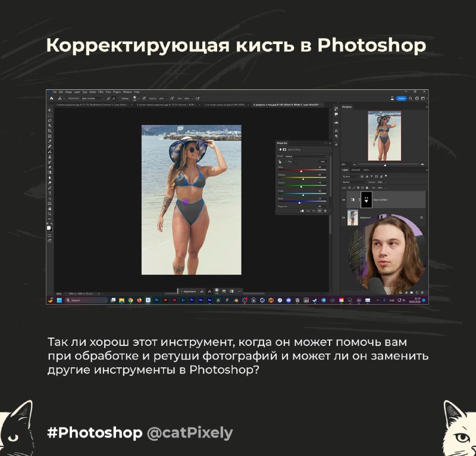Open the Image menu
This screenshot has height=456, width=476.
pos(68,92)
